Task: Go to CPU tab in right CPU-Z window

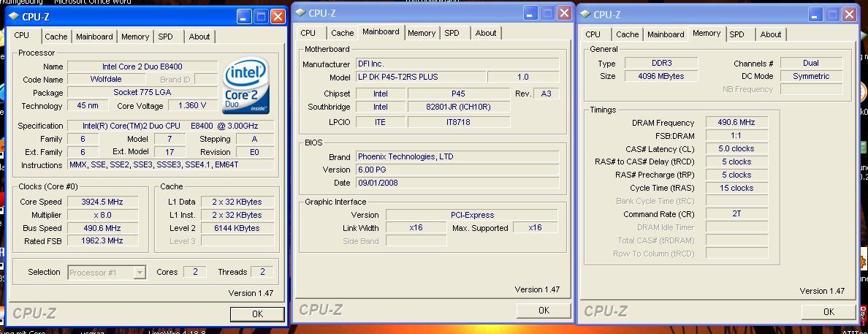Action: [593, 34]
